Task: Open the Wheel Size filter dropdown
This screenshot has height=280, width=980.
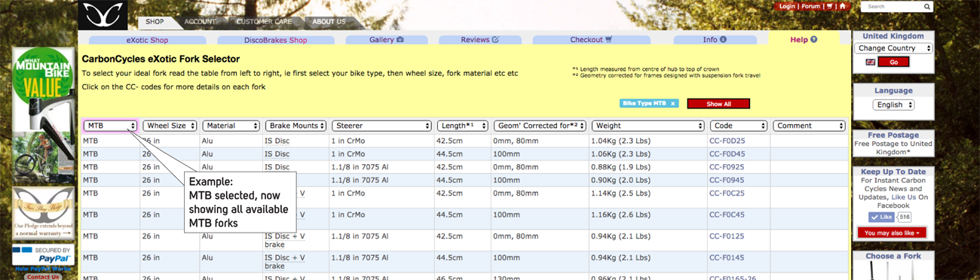Action: 170,126
